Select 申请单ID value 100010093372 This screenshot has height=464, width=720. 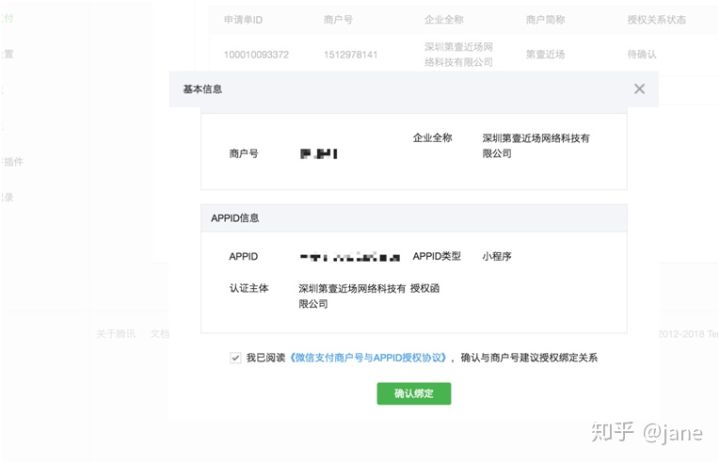tap(256, 55)
